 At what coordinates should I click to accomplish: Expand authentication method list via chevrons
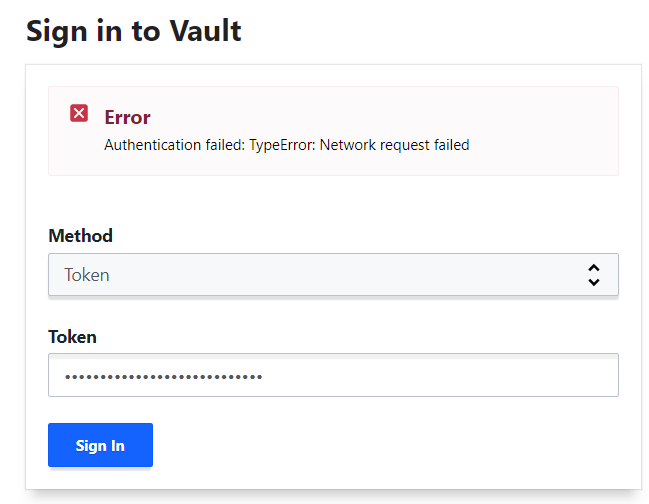594,275
